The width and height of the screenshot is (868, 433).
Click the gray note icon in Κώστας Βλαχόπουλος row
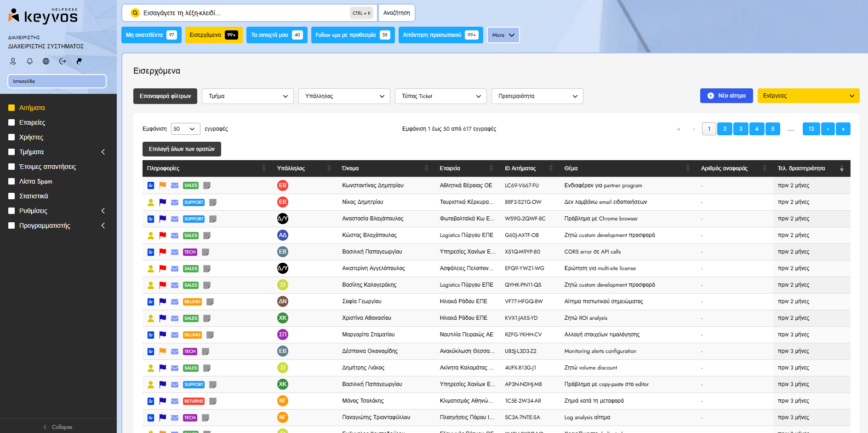click(207, 235)
